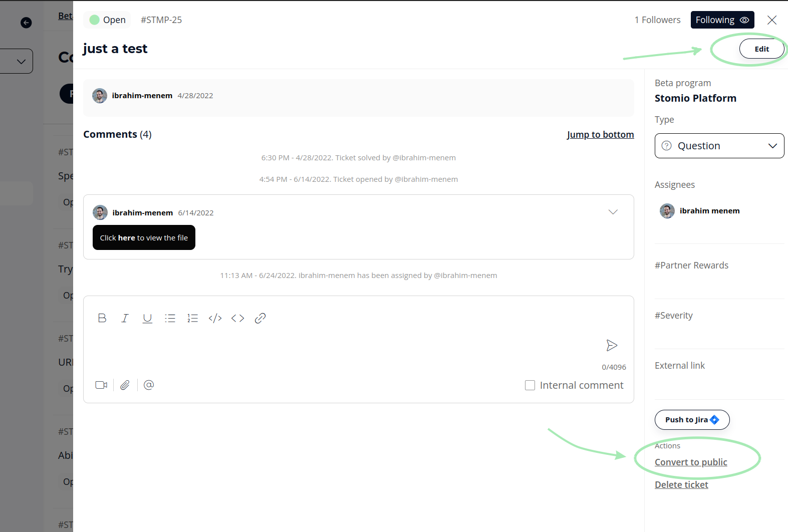Open the Type dropdown showing Question
This screenshot has height=532, width=788.
(719, 146)
